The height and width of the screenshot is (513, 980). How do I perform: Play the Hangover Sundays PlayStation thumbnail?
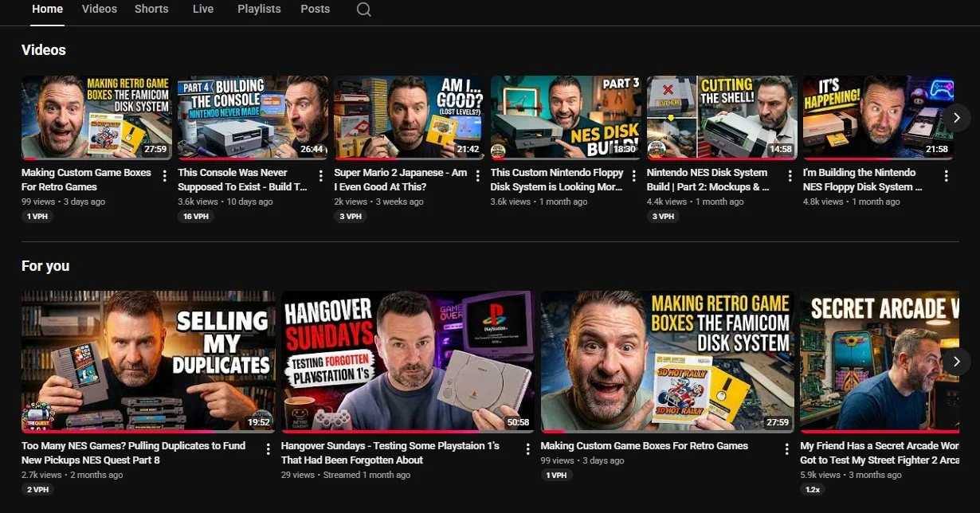[x=408, y=362]
